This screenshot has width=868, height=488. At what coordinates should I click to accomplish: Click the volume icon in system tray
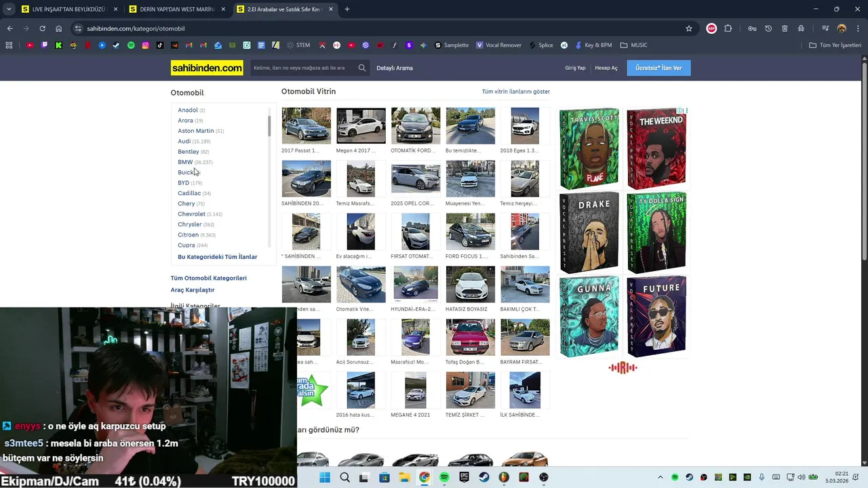coord(802,477)
